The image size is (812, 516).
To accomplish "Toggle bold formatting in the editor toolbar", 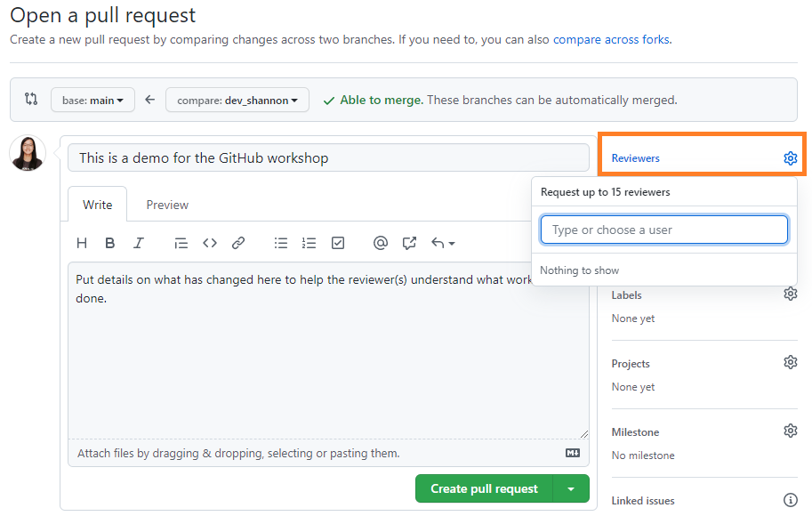I will pyautogui.click(x=110, y=243).
